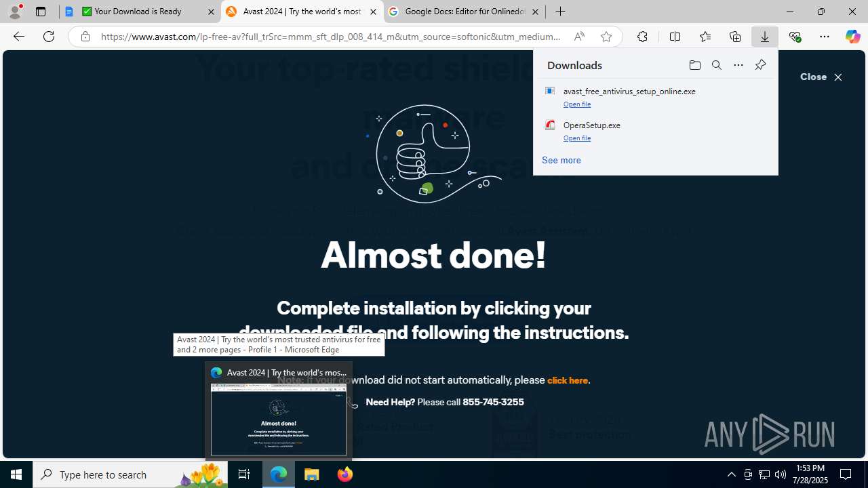Open Split screen view
This screenshot has width=868, height=488.
click(675, 37)
